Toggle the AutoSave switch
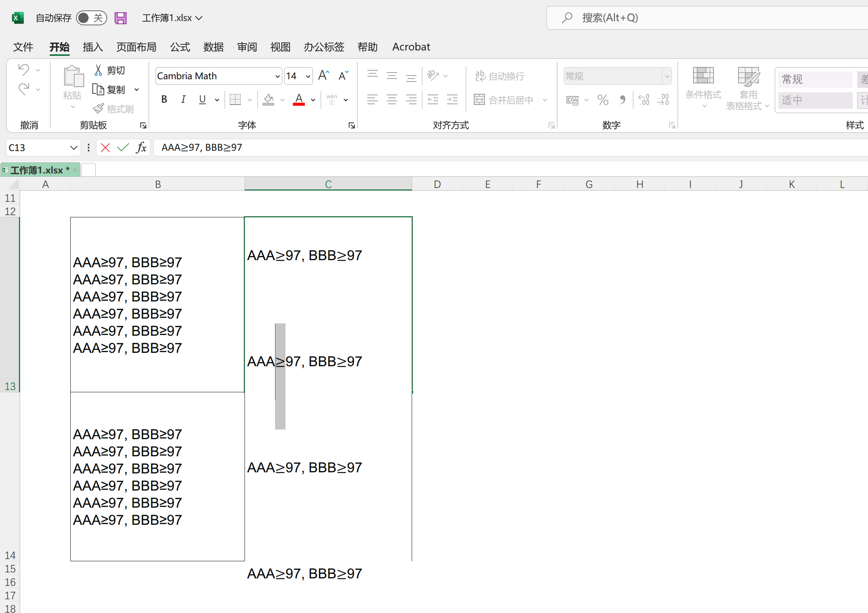Viewport: 868px width, 613px height. pyautogui.click(x=91, y=18)
